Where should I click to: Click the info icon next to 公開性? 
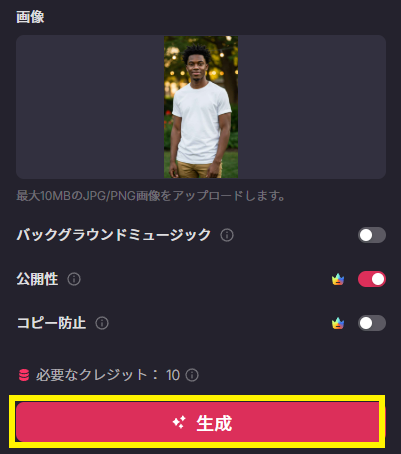74,279
